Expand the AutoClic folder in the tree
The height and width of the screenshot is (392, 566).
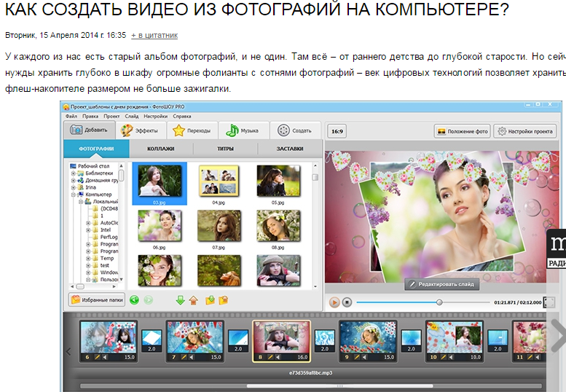pyautogui.click(x=87, y=222)
